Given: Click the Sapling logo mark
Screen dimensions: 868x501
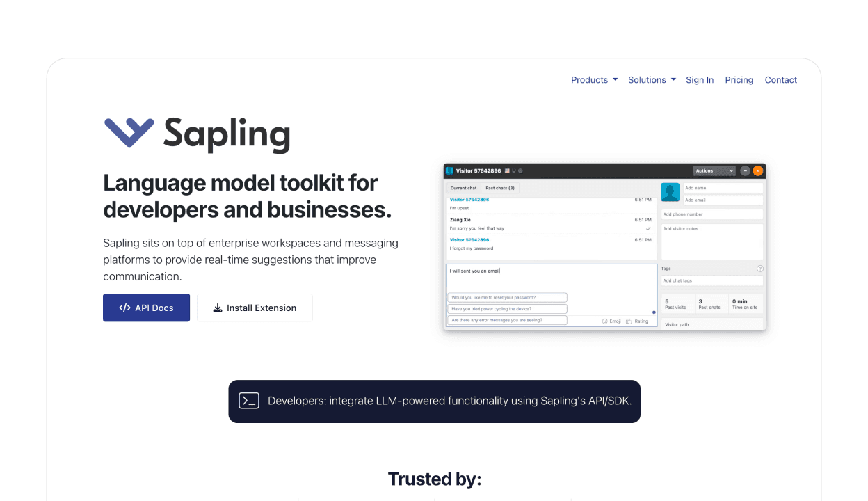Looking at the screenshot, I should coord(129,132).
